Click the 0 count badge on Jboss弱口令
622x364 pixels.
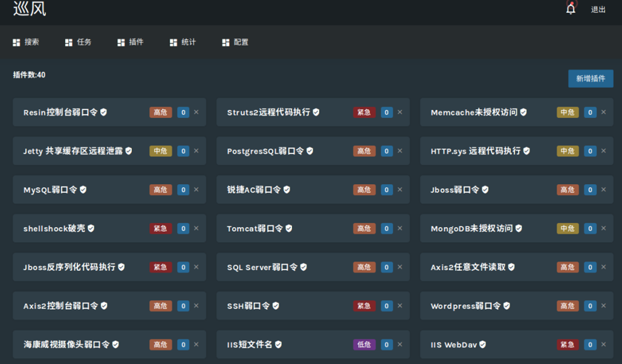click(x=591, y=190)
